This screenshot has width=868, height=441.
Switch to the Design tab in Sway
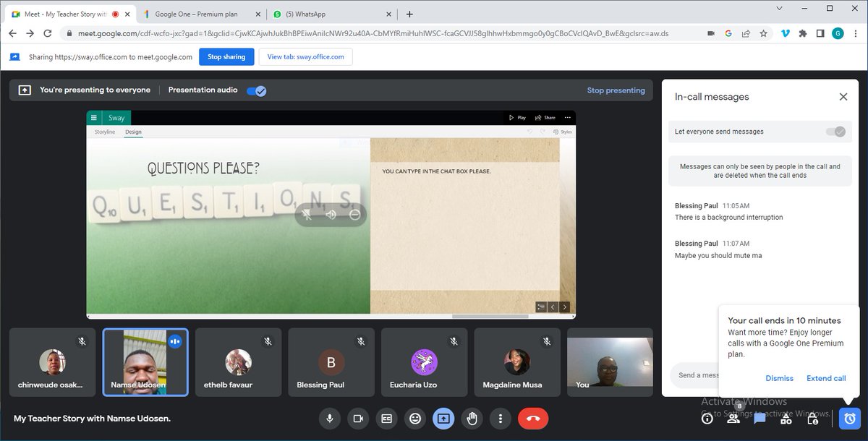[133, 132]
